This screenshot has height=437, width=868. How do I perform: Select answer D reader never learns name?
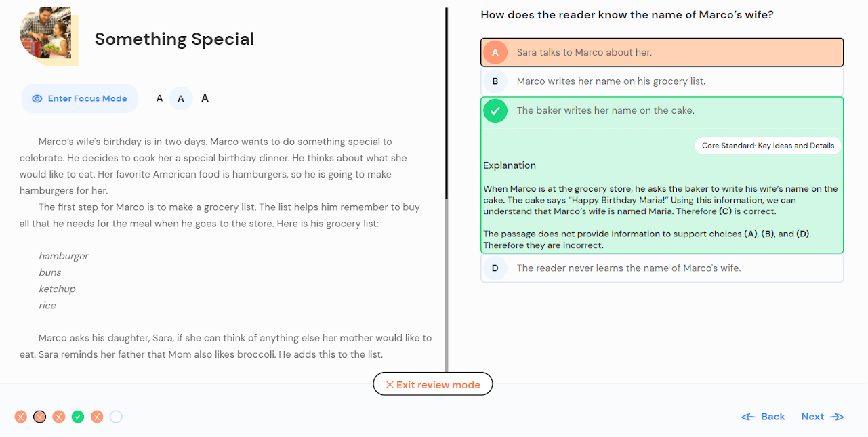point(662,268)
